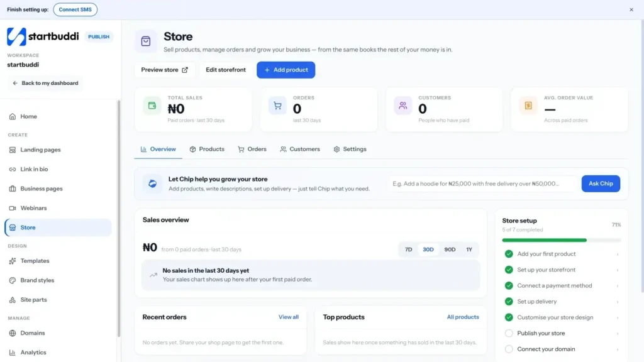Click the Templates sparkle icon
The height and width of the screenshot is (362, 644).
13,261
